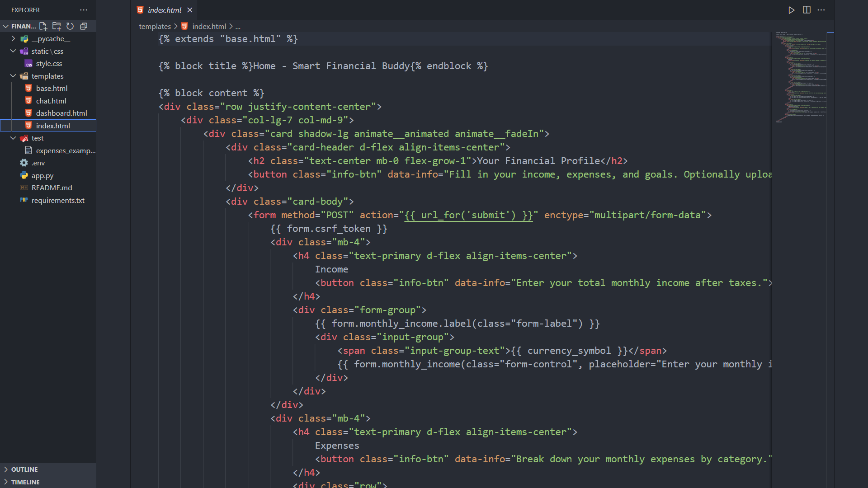This screenshot has height=488, width=868.
Task: Refresh the Explorer file tree
Action: (70, 26)
